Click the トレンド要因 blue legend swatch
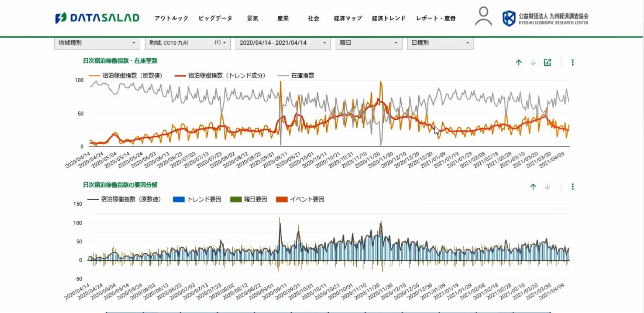Screen dimensions: 644x313 179,199
